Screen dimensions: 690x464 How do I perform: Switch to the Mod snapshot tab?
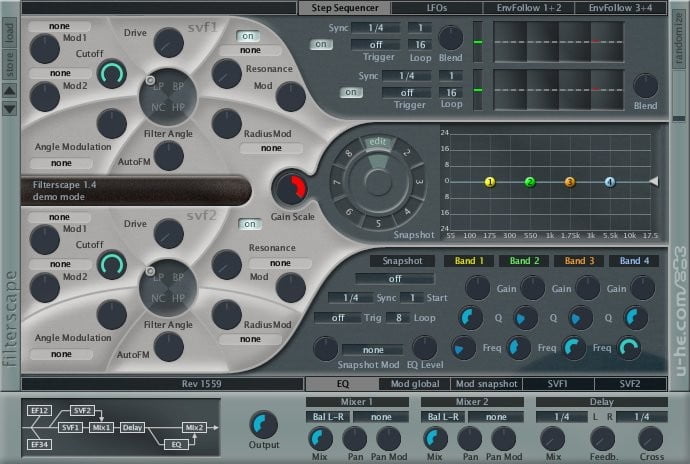pyautogui.click(x=487, y=384)
